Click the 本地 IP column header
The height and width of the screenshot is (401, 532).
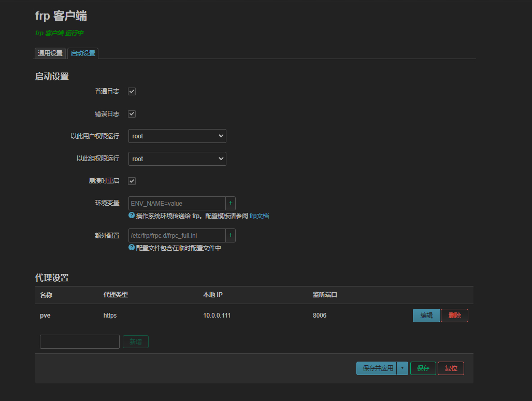(x=213, y=295)
